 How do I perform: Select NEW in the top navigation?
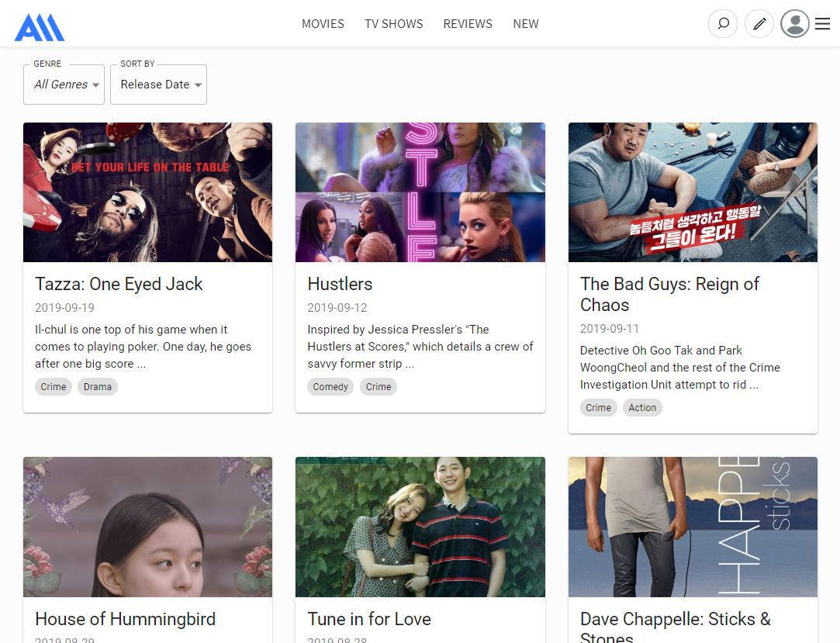tap(526, 23)
